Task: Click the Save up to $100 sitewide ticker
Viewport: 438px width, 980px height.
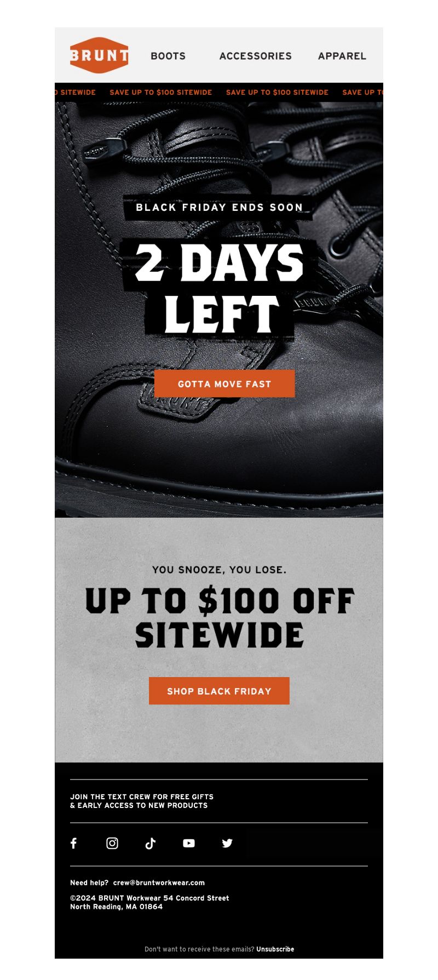Action: 219,92
